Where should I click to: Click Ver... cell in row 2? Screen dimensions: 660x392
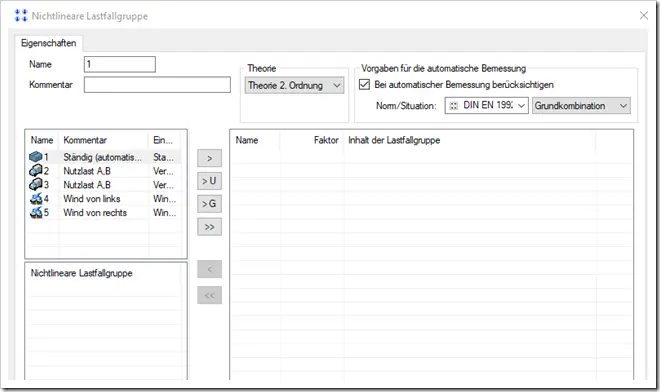163,171
